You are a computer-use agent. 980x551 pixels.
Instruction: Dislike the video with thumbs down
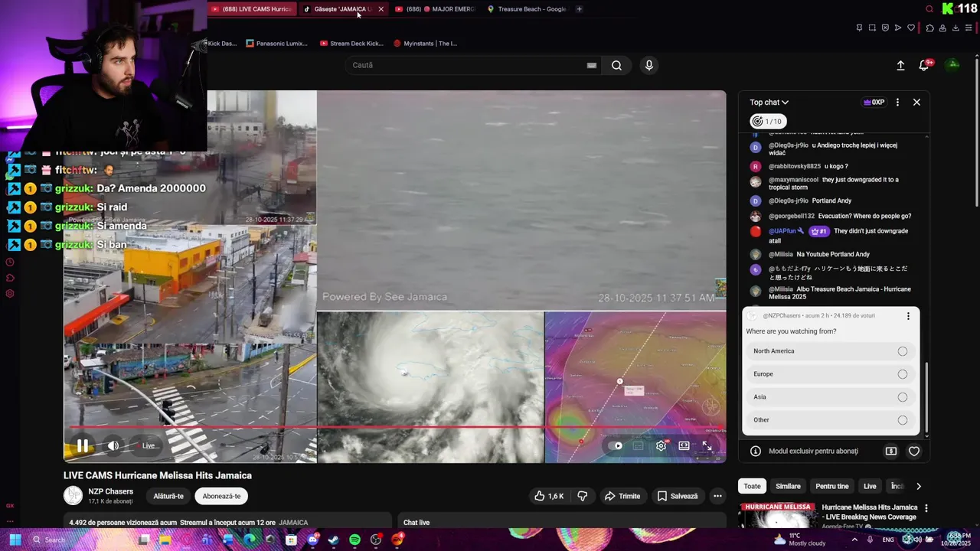click(x=583, y=496)
